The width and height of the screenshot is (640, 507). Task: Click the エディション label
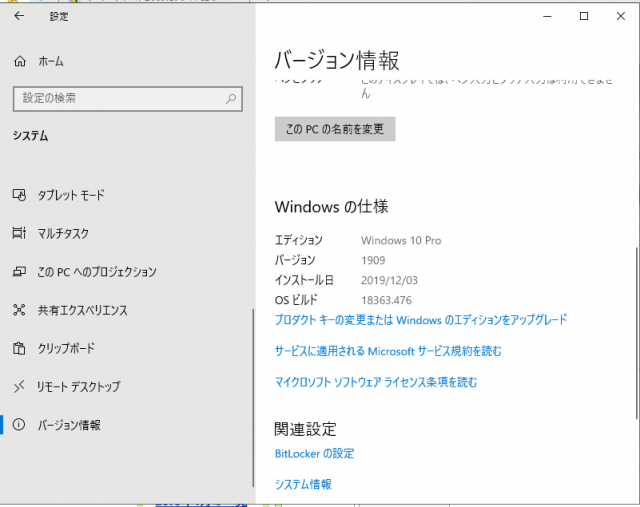pyautogui.click(x=298, y=240)
